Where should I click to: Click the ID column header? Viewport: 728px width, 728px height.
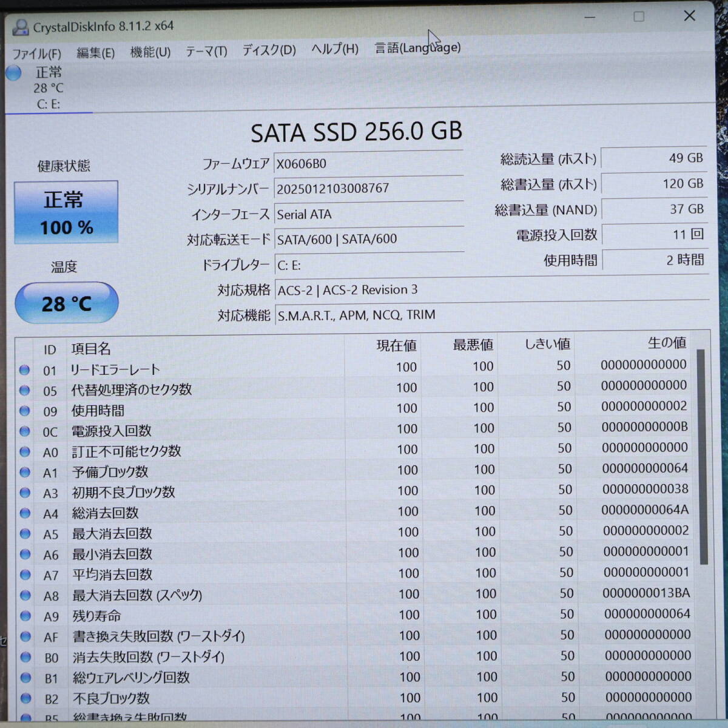tap(50, 349)
